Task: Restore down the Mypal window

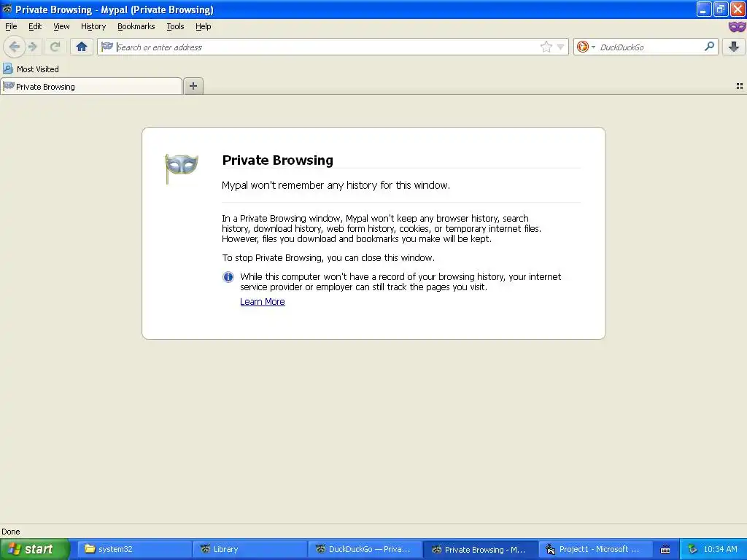Action: click(720, 9)
